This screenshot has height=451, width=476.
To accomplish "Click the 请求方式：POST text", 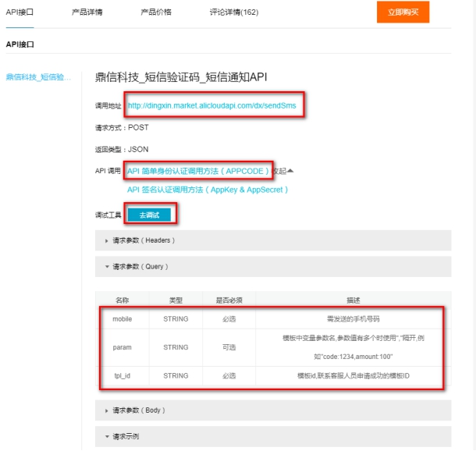I will click(122, 127).
